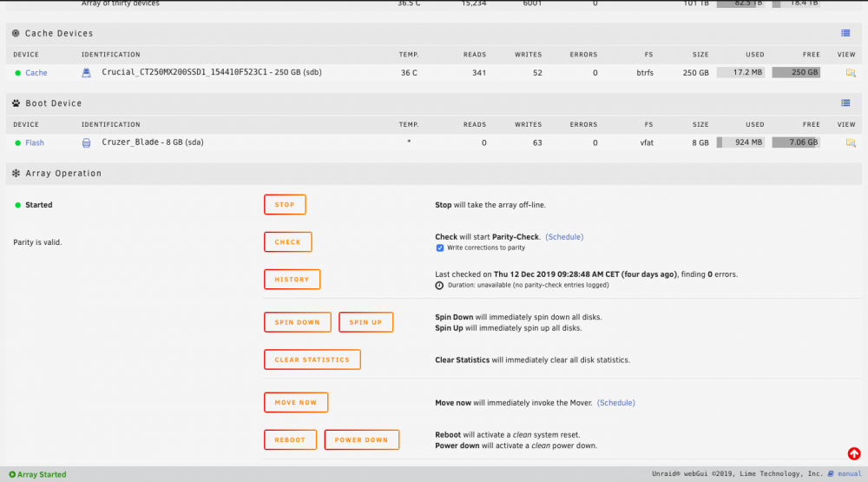
Task: Browse the Cache disk folder icon
Action: [851, 73]
